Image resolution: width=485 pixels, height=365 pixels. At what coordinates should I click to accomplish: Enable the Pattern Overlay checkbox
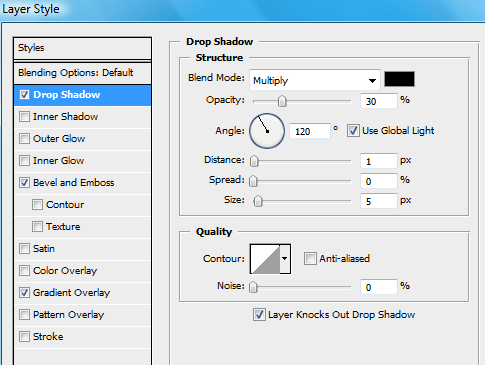coord(24,315)
